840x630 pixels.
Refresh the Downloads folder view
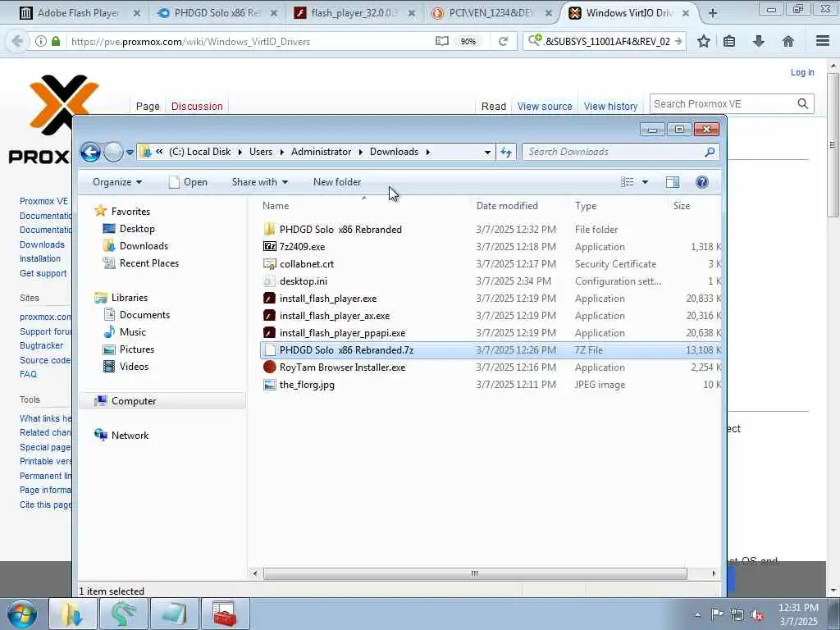[506, 152]
